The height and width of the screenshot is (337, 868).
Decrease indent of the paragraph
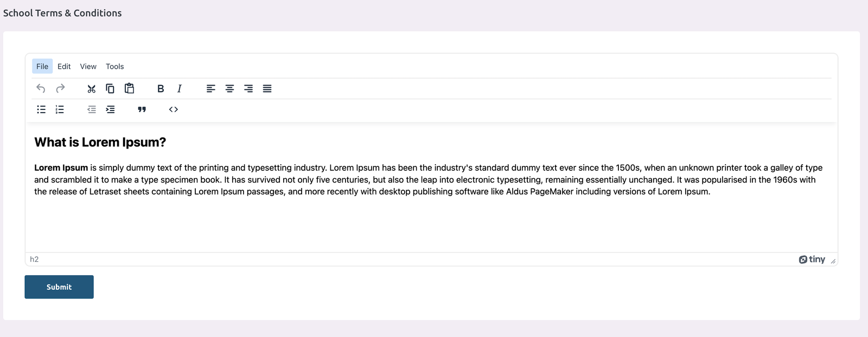92,109
